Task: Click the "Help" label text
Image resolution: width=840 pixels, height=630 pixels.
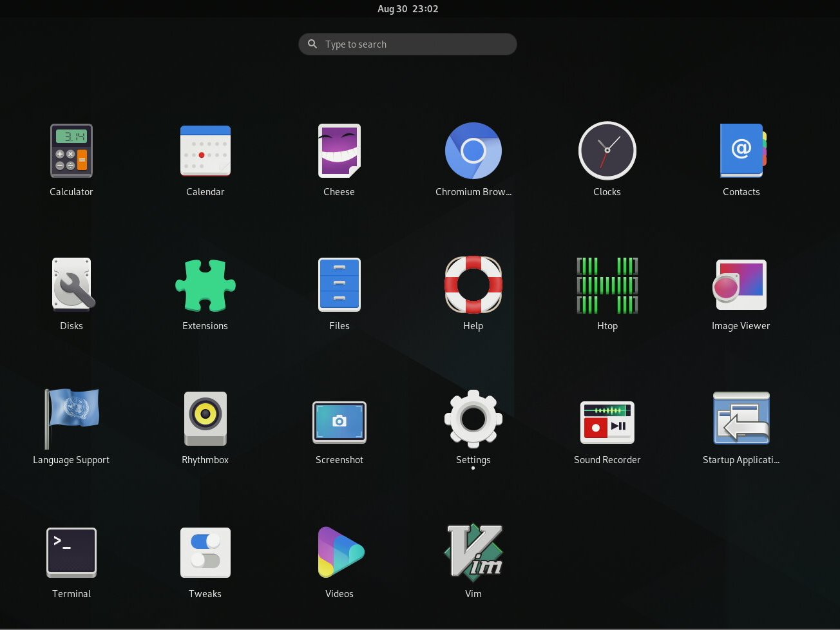Action: click(473, 326)
